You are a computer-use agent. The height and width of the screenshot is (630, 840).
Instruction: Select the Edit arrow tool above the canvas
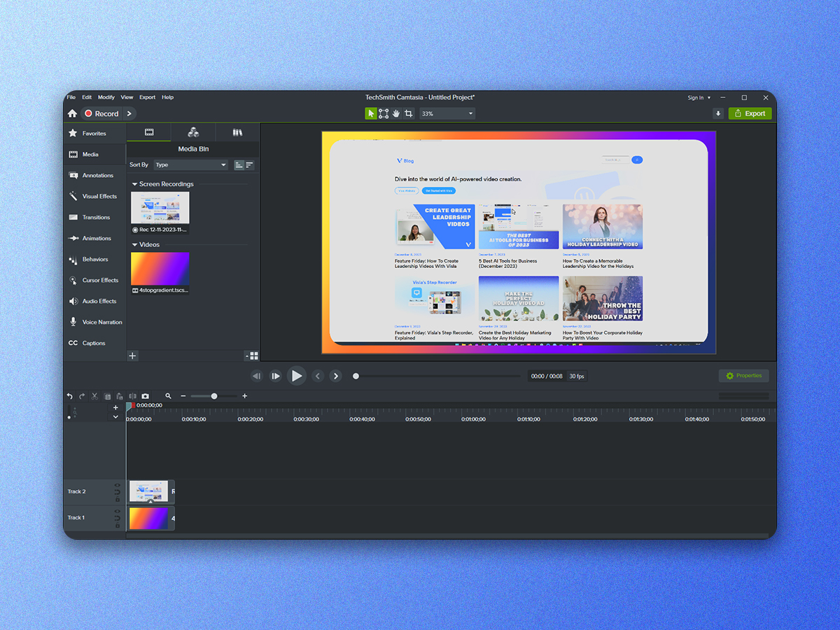pos(371,113)
